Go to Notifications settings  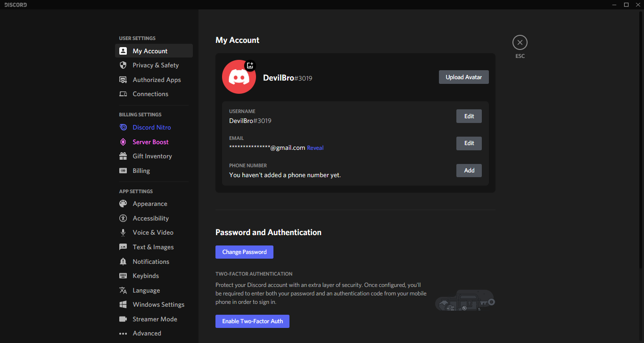point(154,261)
